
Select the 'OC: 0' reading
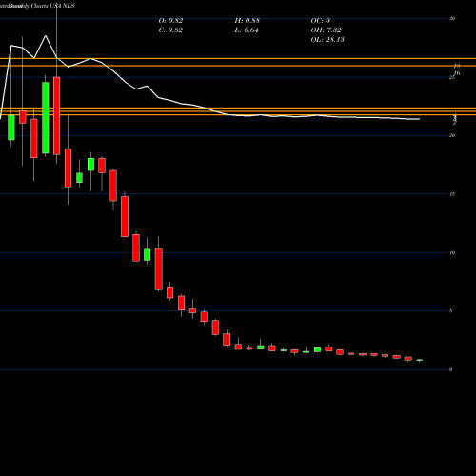321,21
